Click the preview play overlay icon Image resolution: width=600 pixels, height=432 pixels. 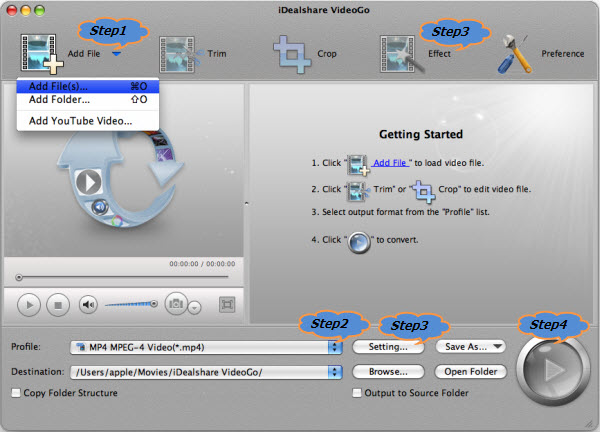tap(88, 182)
